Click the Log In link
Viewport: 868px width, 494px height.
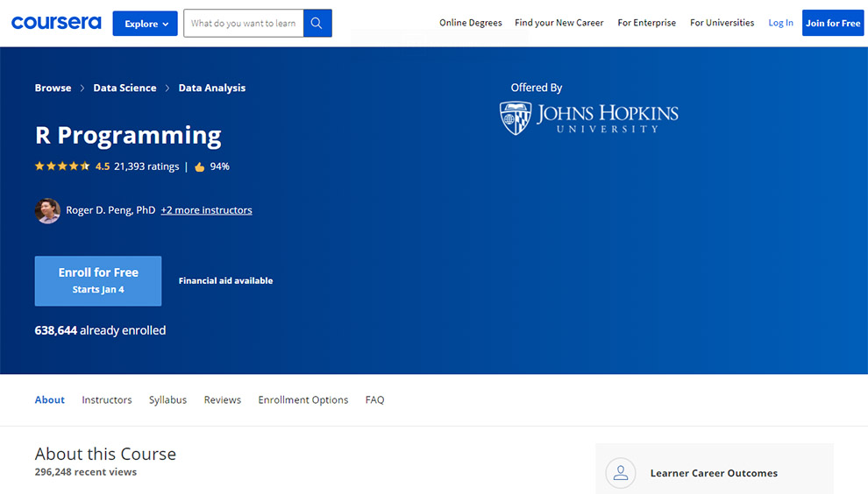(x=780, y=23)
